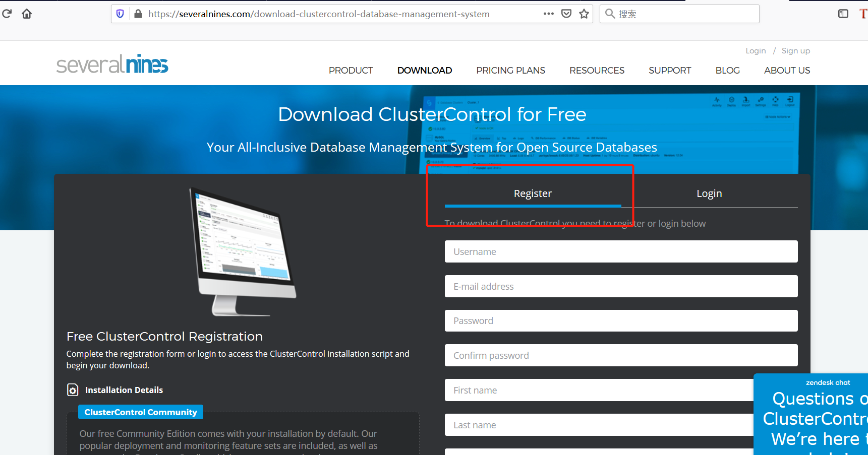Focus the E-mail address field

point(621,286)
